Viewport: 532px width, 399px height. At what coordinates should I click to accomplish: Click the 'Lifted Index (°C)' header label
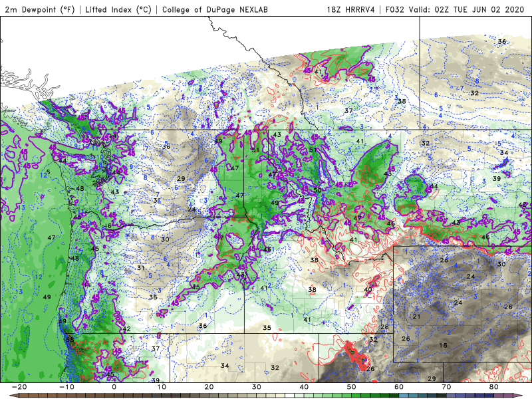click(x=118, y=9)
